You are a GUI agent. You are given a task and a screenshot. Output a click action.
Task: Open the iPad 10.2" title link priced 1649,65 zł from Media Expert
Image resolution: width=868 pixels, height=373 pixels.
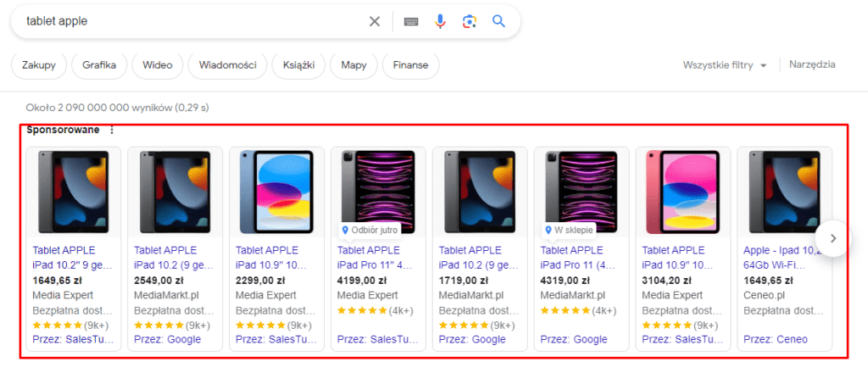(x=73, y=258)
